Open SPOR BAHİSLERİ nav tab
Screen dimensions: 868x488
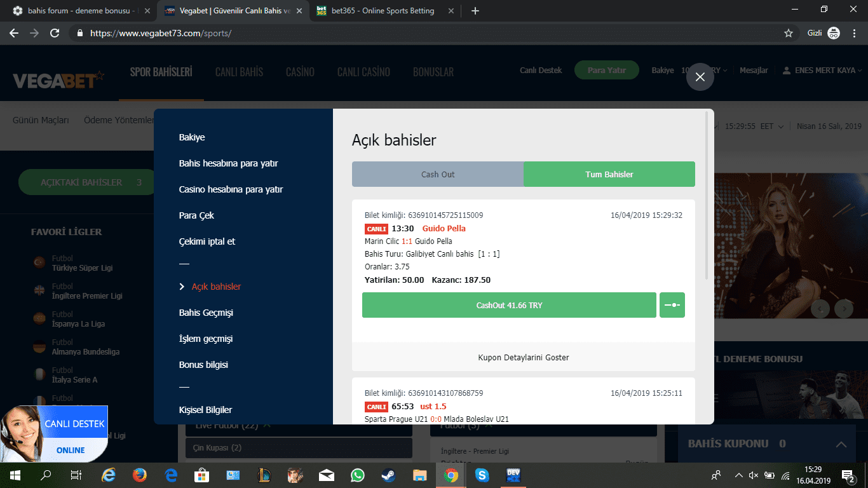(x=161, y=72)
